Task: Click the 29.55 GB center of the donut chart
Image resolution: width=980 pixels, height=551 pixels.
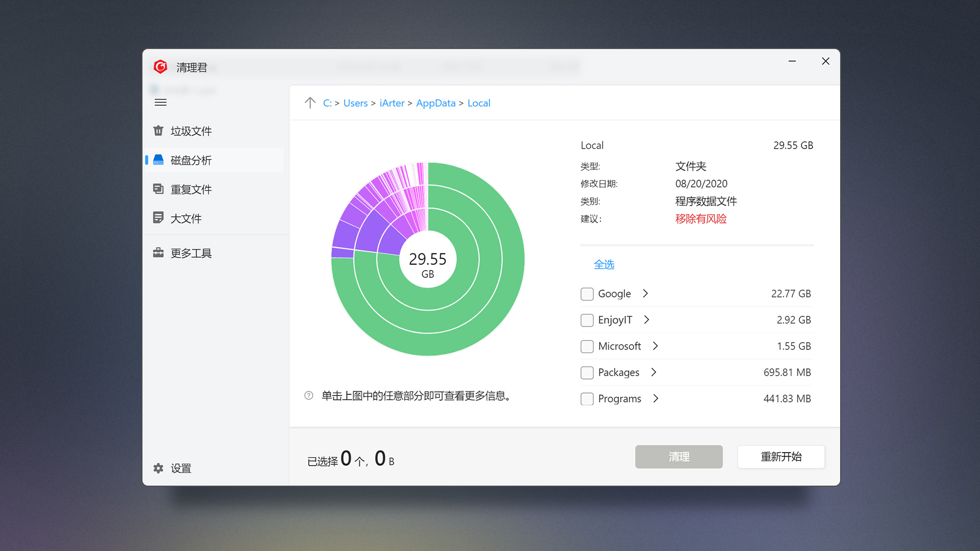Action: click(428, 259)
